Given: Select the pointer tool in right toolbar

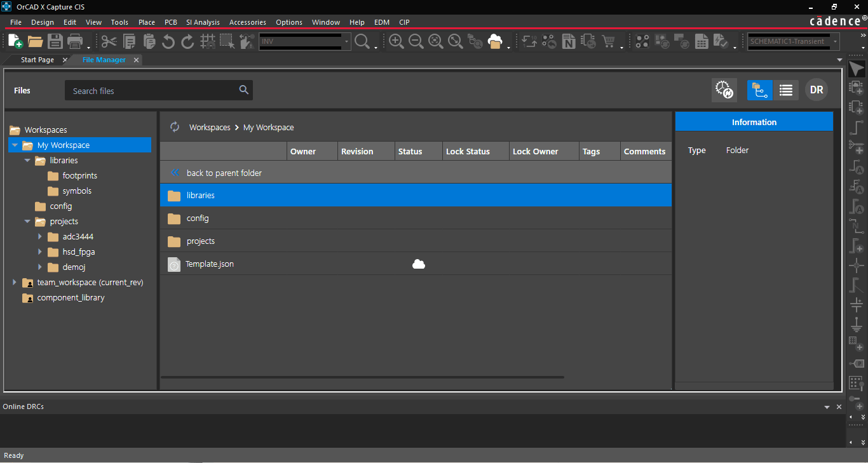Looking at the screenshot, I should 857,69.
